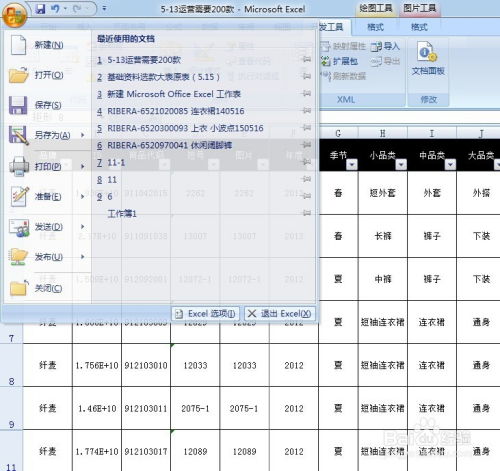500x471 pixels.
Task: Pin the 工作簿1 recent document
Action: (306, 213)
